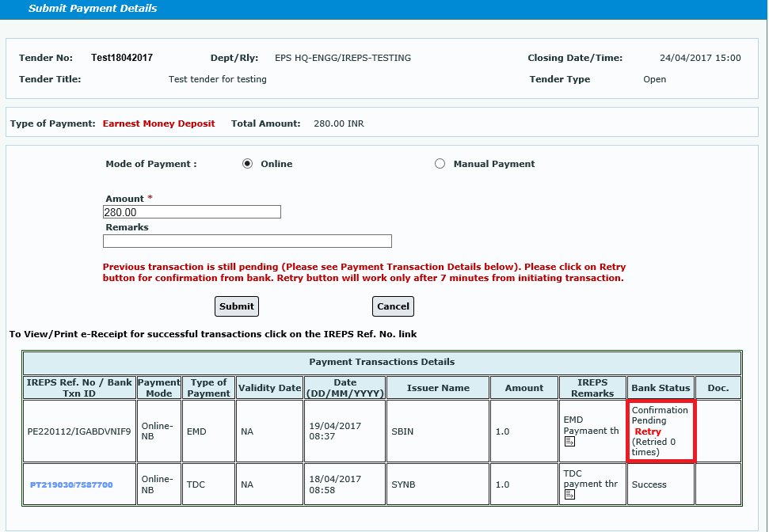Viewport: 769px width, 532px height.
Task: Click the Submit button
Action: pos(236,306)
